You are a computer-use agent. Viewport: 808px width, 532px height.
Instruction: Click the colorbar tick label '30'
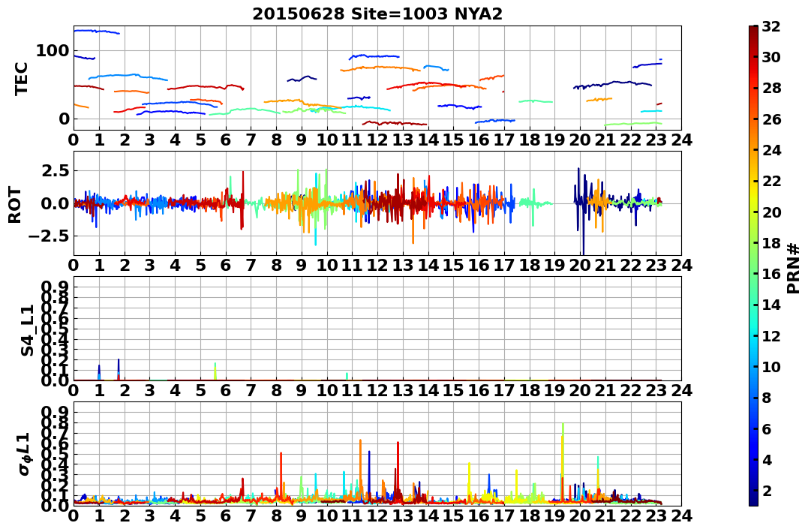pos(771,57)
